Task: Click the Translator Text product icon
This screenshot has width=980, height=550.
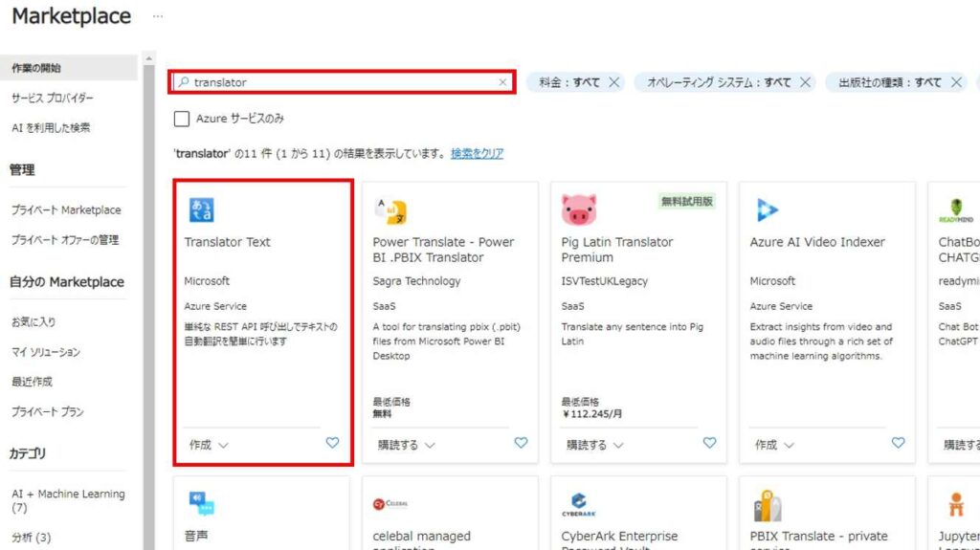Action: tap(202, 210)
